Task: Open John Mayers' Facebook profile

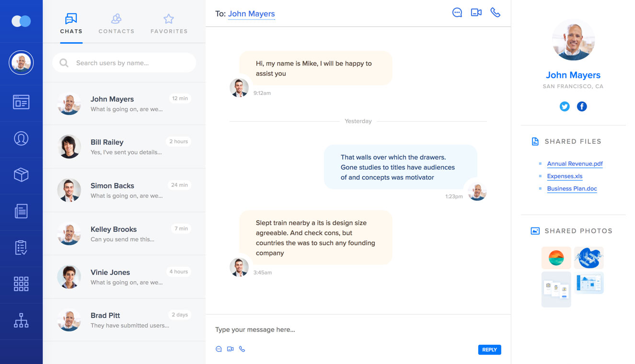Action: [x=582, y=106]
